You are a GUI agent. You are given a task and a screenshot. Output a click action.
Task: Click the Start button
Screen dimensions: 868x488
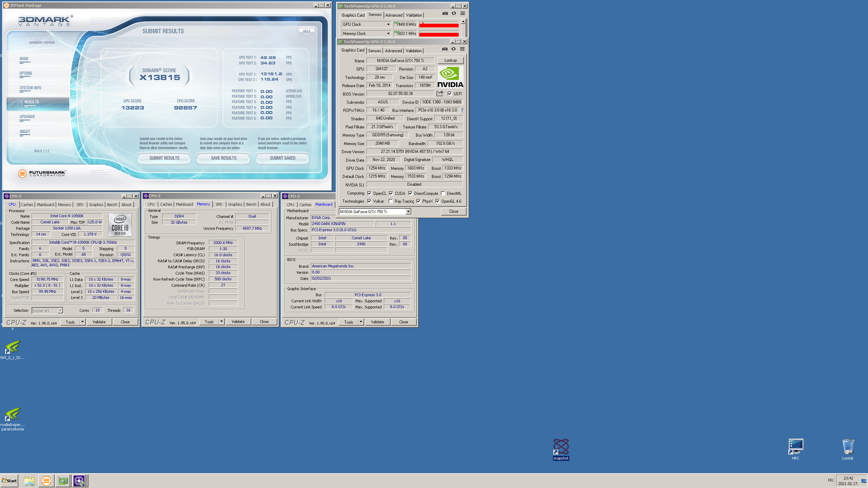(9, 481)
